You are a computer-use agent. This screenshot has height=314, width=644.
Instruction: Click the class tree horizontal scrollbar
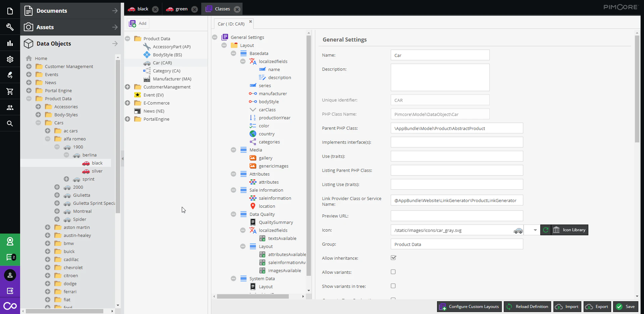[253, 296]
